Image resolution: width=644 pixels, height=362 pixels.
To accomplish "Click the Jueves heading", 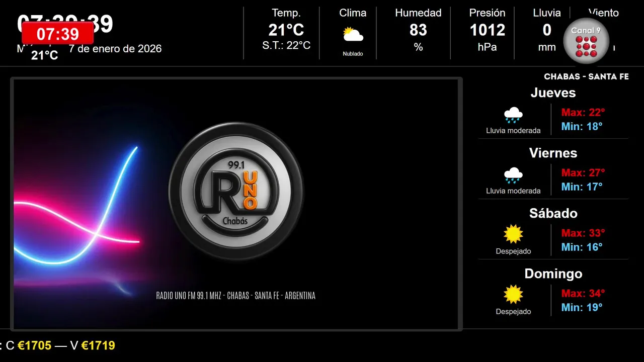I will pyautogui.click(x=553, y=93).
